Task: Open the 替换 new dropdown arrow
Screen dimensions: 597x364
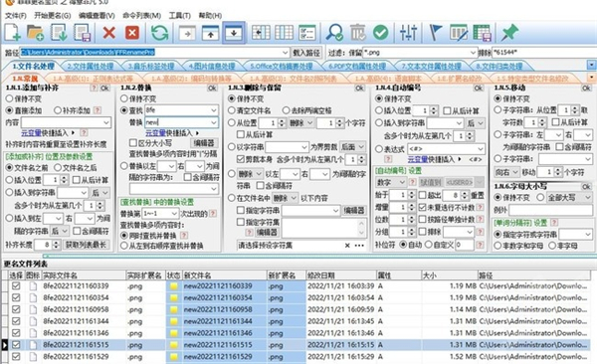Action: [214, 122]
